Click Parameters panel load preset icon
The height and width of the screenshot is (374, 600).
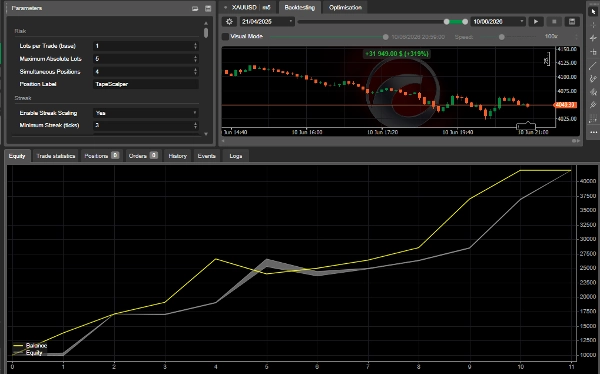[x=195, y=8]
